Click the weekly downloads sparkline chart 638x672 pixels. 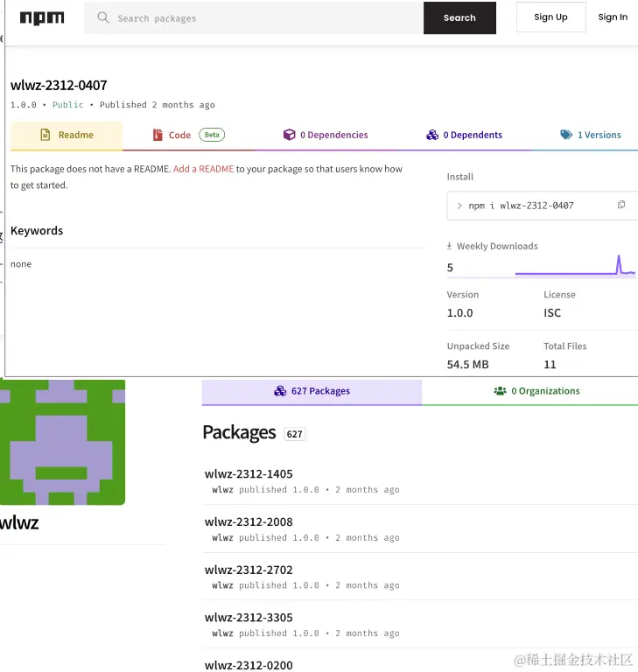click(x=575, y=265)
